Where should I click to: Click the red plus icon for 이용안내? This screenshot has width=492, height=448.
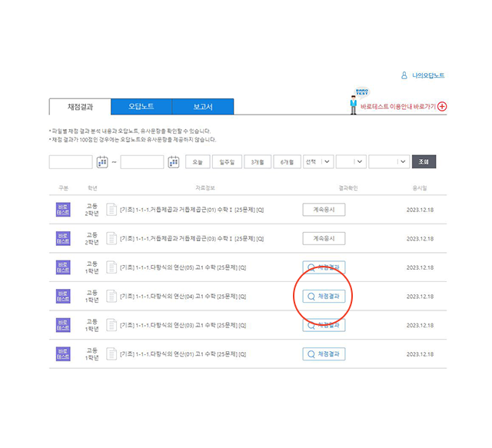tap(442, 106)
